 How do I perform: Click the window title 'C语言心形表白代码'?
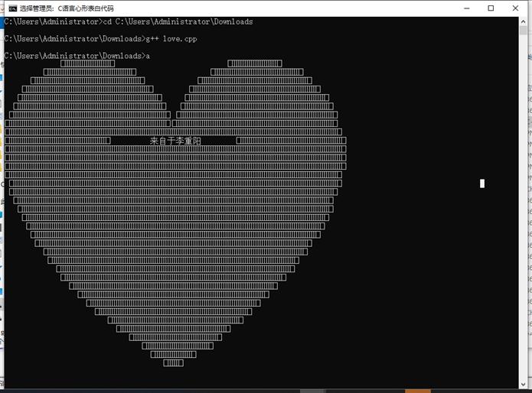click(86, 8)
